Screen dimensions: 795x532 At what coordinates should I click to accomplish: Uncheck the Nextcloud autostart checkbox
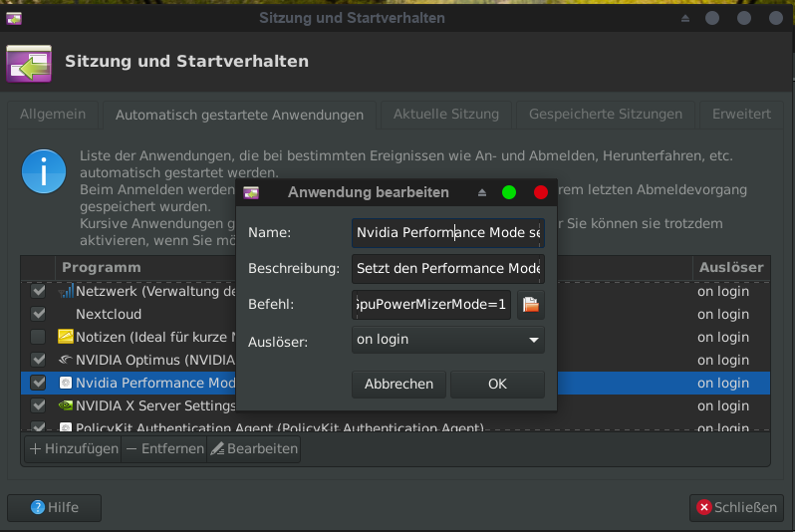[x=38, y=314]
